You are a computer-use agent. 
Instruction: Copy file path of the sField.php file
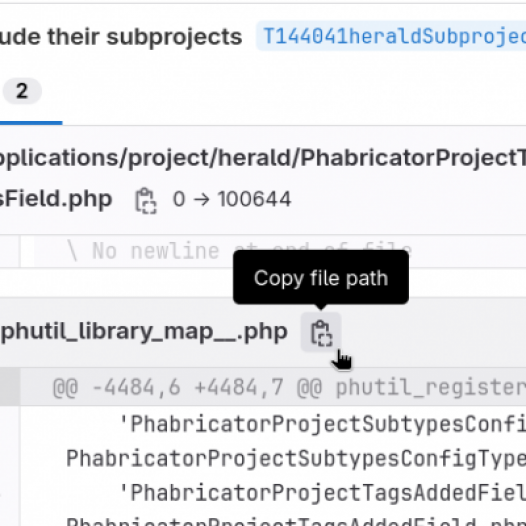coord(146,200)
